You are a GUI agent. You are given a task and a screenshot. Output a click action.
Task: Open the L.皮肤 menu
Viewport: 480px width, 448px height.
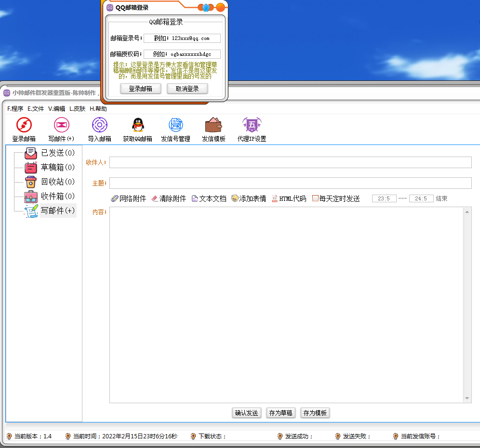(77, 109)
